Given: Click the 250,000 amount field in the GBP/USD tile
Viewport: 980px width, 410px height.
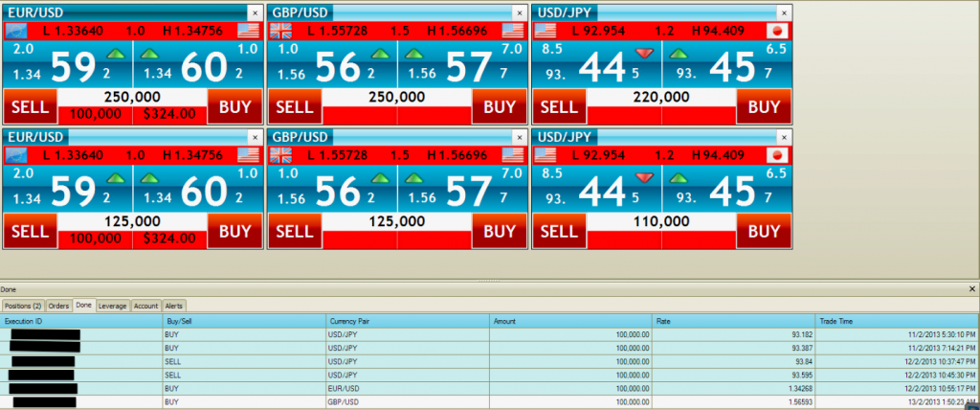Looking at the screenshot, I should tap(397, 98).
